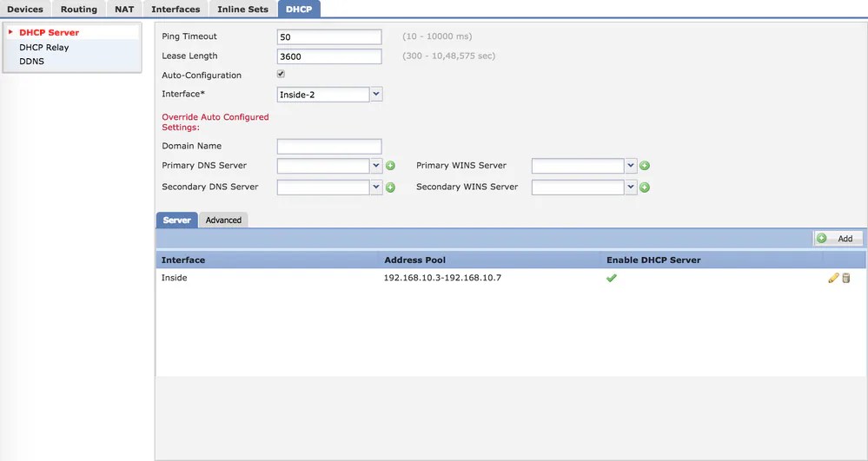Open DHCP Relay in the sidebar
This screenshot has height=461, width=868.
point(44,48)
